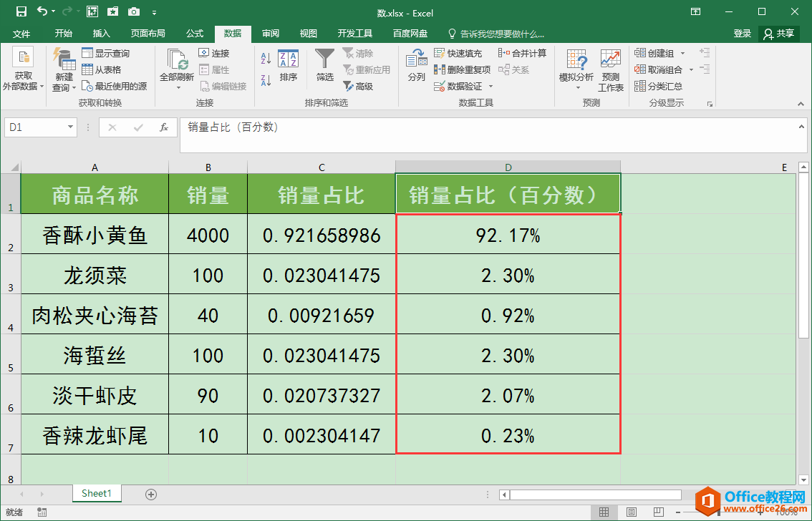Viewport: 812px width, 521px height.
Task: Click 合并计算 consolidate
Action: pos(523,53)
